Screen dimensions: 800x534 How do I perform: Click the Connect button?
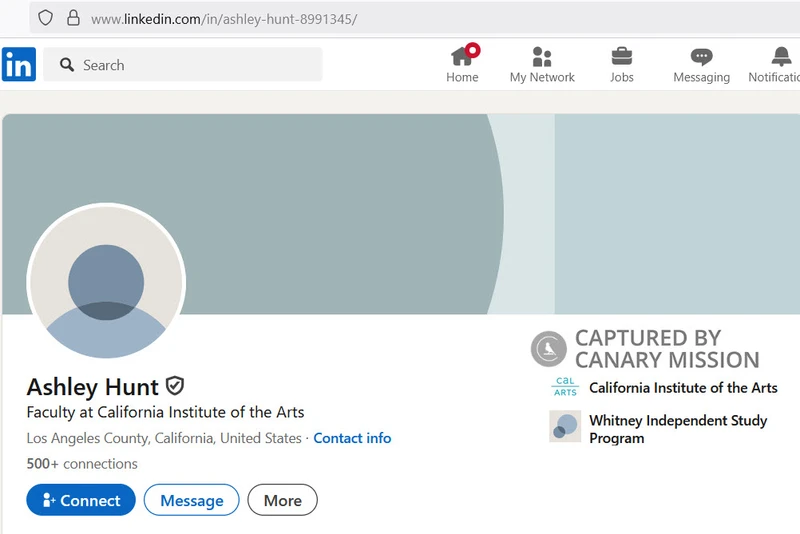point(81,500)
